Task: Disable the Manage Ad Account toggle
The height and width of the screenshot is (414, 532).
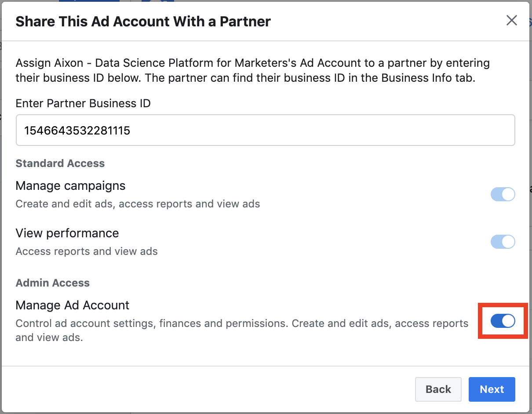Action: point(503,321)
